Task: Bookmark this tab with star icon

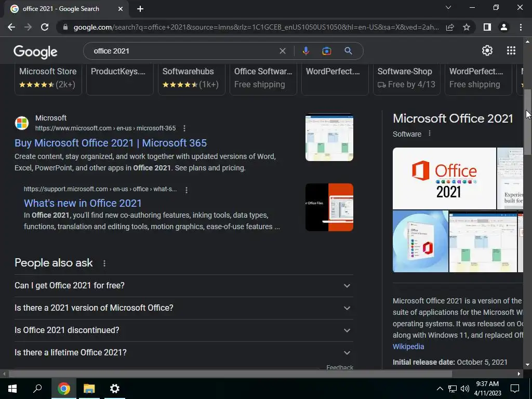Action: (467, 27)
